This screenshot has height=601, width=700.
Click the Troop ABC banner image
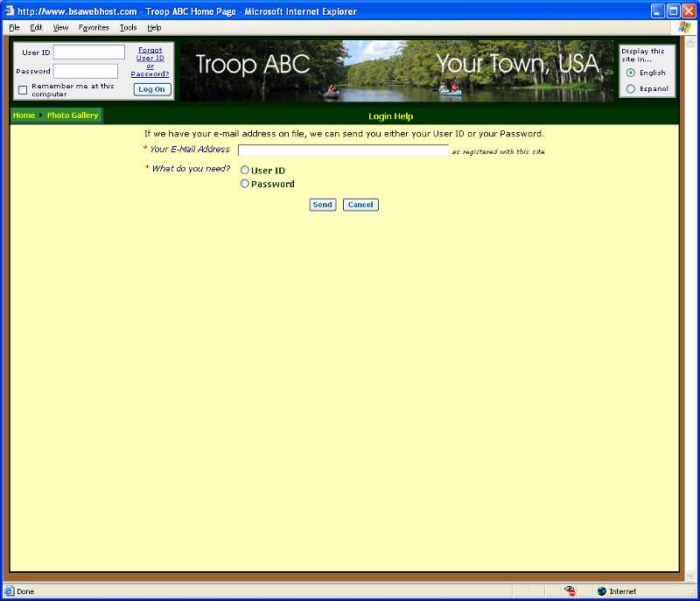(397, 72)
